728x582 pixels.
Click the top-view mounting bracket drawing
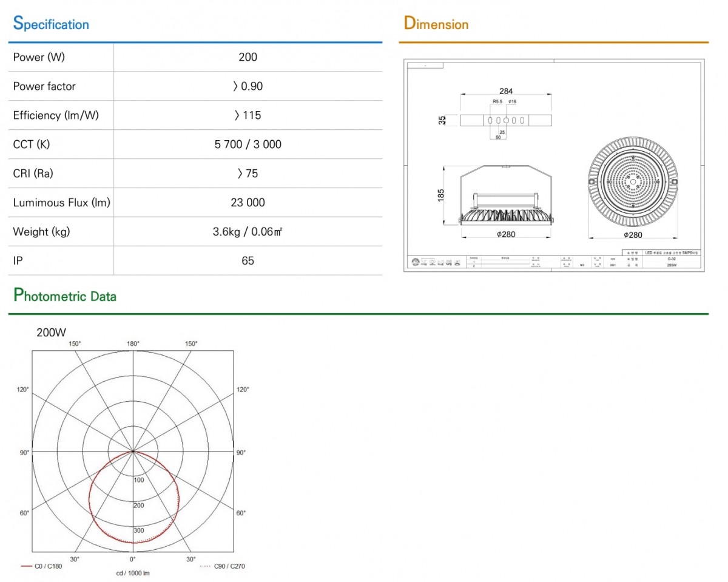[x=506, y=120]
